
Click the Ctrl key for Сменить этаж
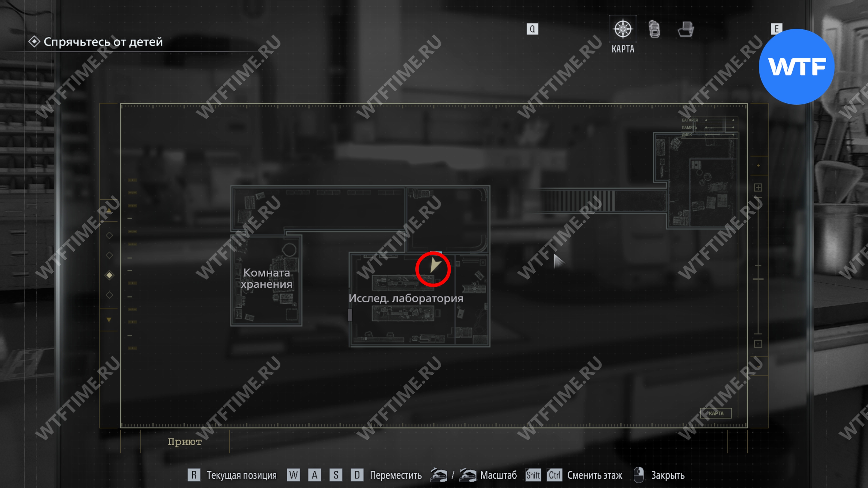coord(554,475)
